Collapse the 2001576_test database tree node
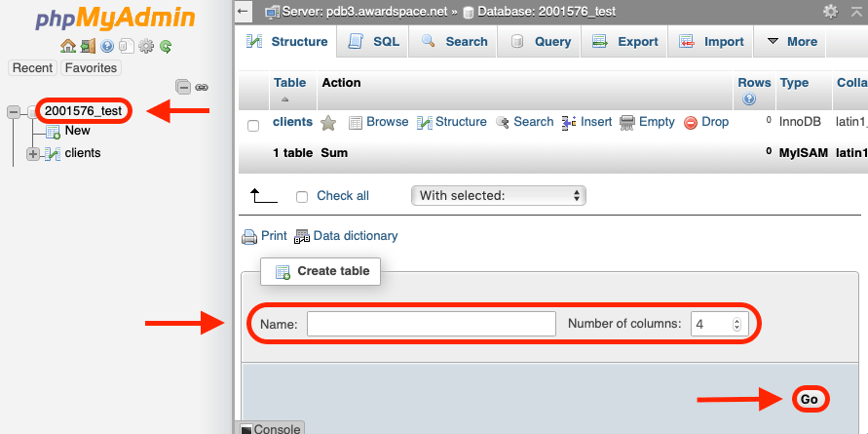Image resolution: width=868 pixels, height=434 pixels. tap(14, 112)
